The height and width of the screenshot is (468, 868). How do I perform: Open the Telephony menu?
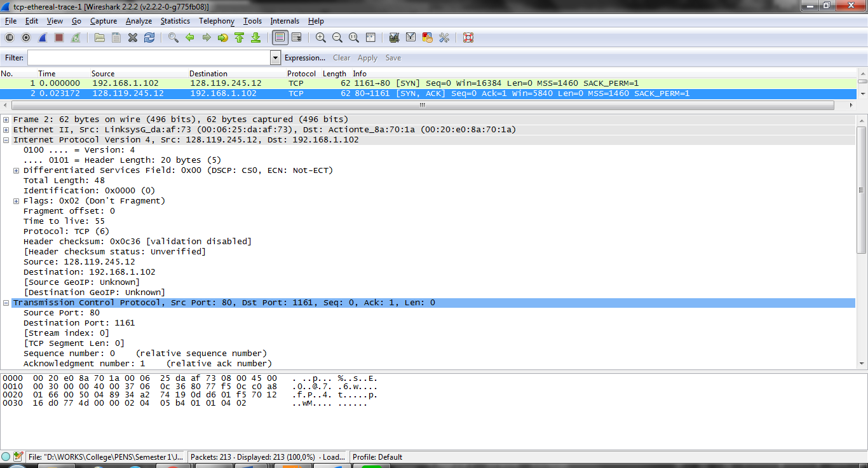point(216,21)
